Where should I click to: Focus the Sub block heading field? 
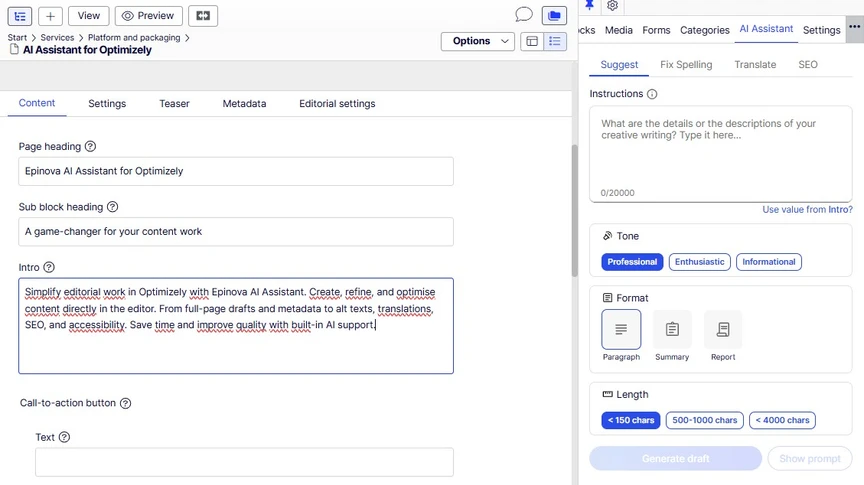pos(236,232)
